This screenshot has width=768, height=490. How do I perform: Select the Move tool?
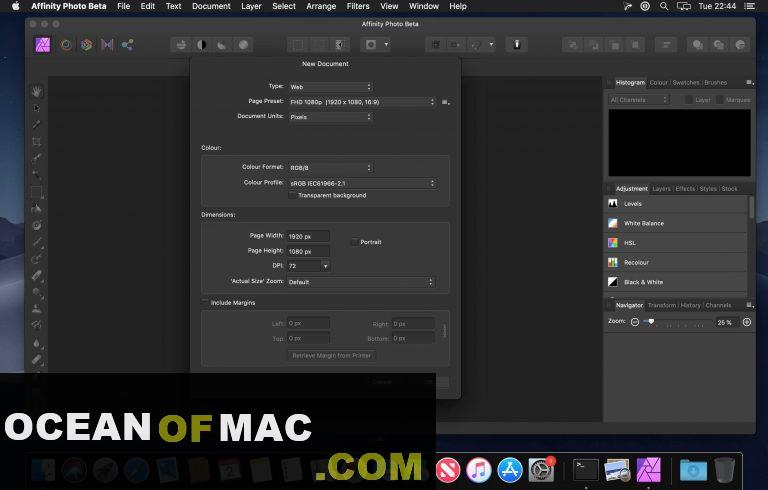point(37,108)
